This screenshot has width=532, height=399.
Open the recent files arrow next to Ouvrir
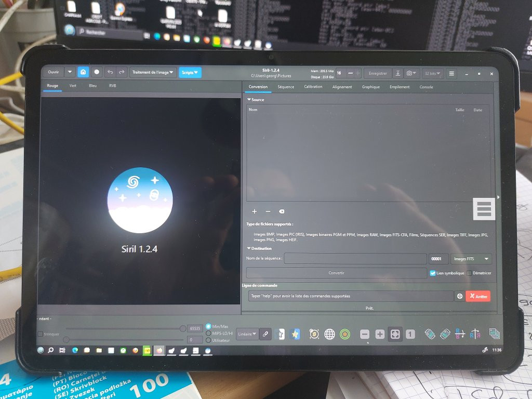(70, 72)
